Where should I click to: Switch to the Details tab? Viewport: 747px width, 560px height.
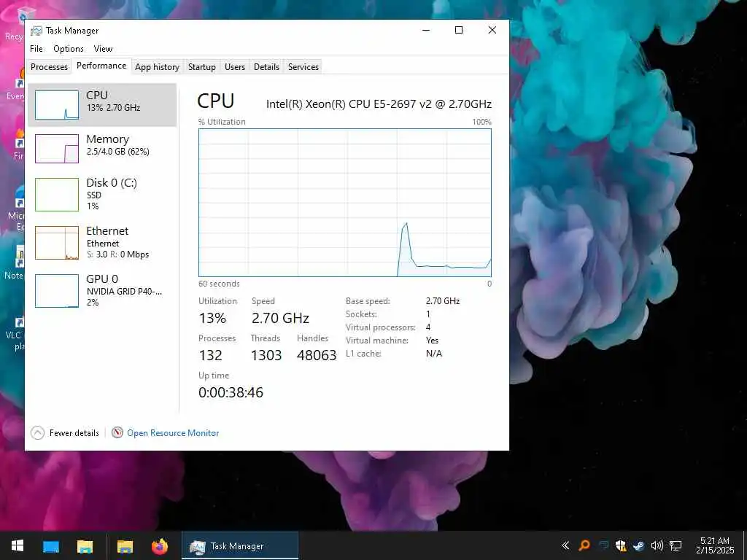pos(266,67)
